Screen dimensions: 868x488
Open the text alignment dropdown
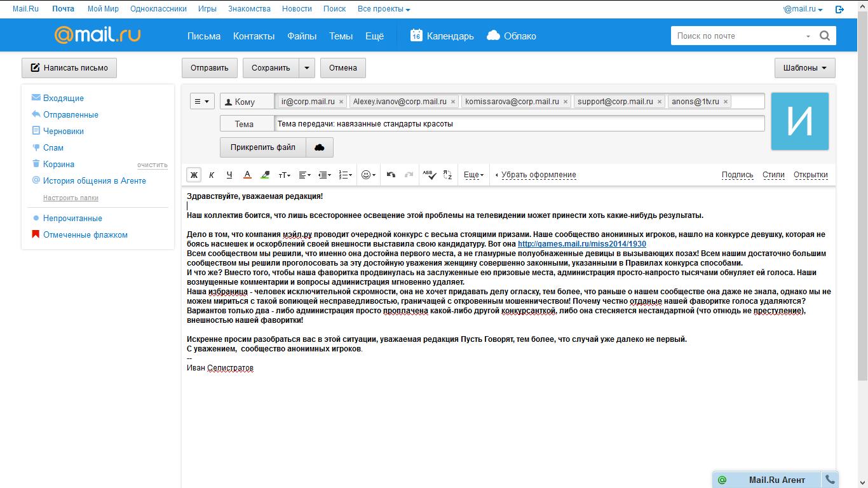point(305,175)
